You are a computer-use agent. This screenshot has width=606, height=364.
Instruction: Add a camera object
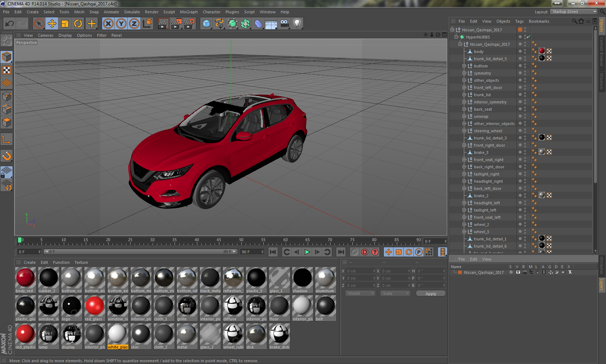284,24
